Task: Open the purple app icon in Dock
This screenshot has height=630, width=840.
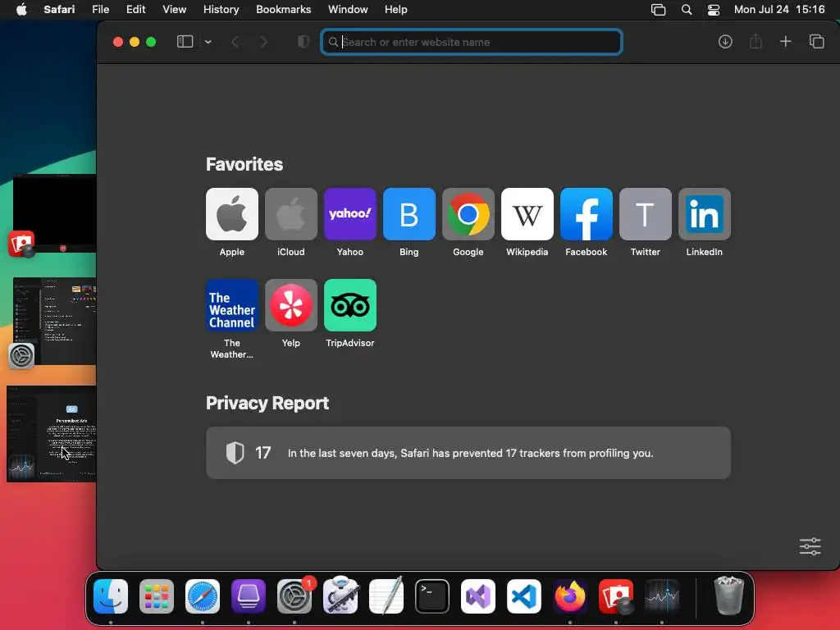Action: (x=249, y=596)
